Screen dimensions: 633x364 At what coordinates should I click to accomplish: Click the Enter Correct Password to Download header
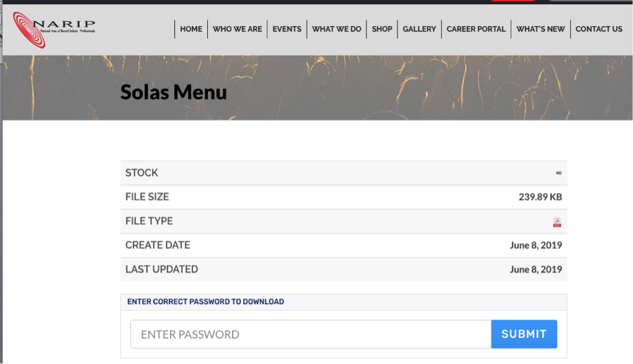205,302
